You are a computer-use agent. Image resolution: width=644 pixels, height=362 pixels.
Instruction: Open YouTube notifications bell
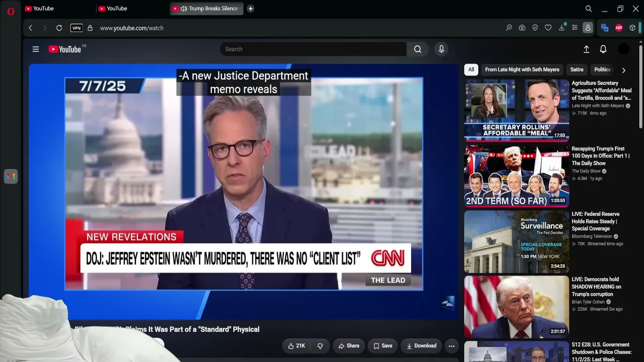603,49
